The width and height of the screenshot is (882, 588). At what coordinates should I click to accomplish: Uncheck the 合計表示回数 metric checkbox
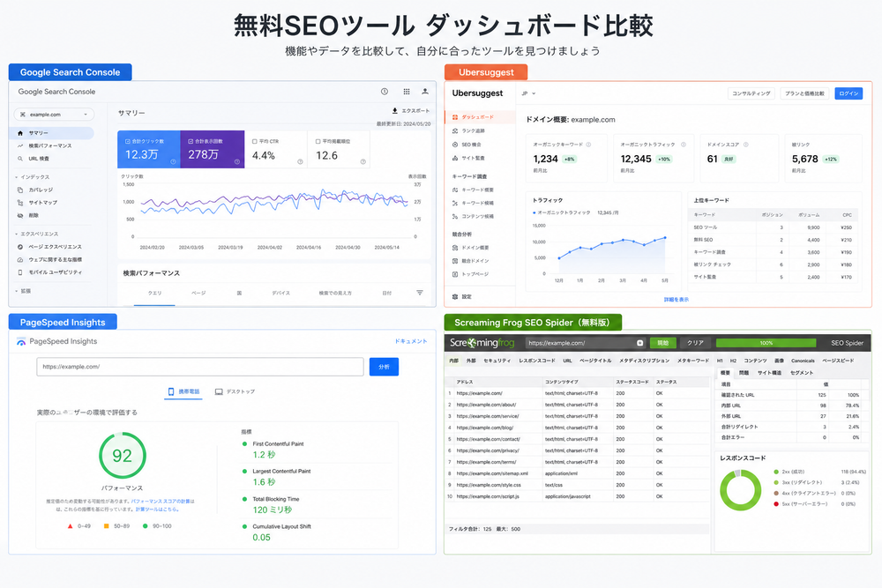tap(191, 142)
